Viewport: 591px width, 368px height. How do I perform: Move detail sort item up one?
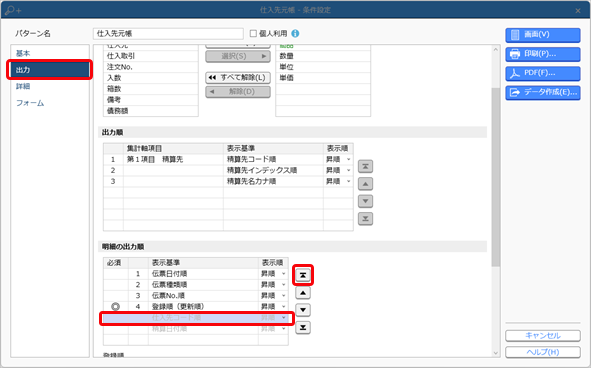(x=303, y=293)
